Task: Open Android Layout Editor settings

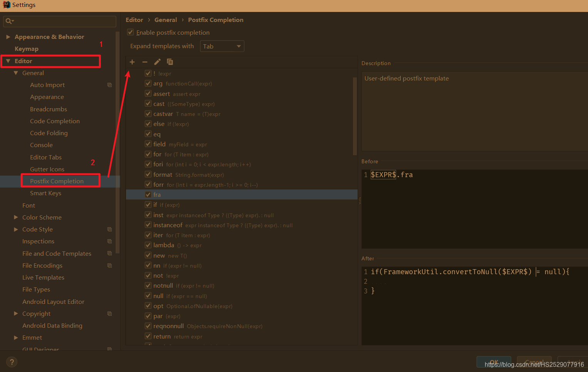Action: pos(53,302)
